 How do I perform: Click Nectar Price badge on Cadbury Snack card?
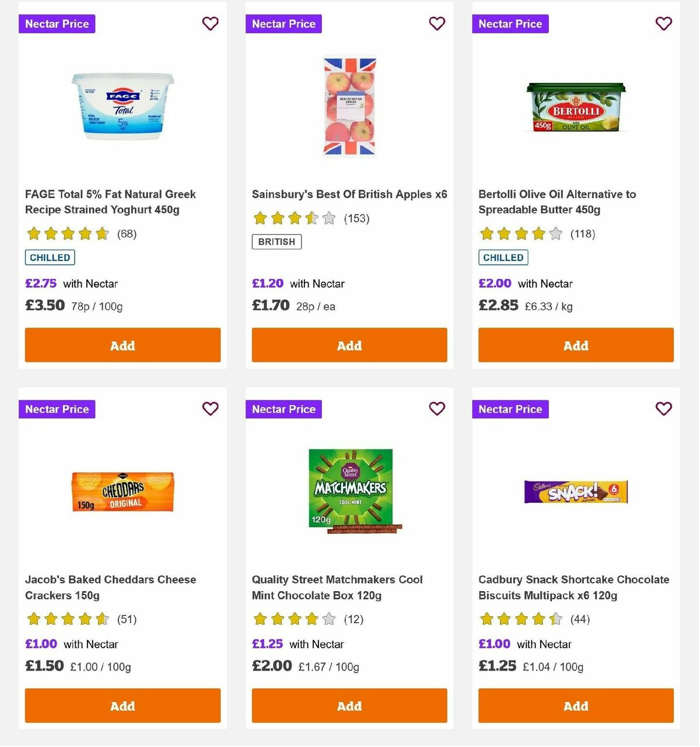coord(510,409)
